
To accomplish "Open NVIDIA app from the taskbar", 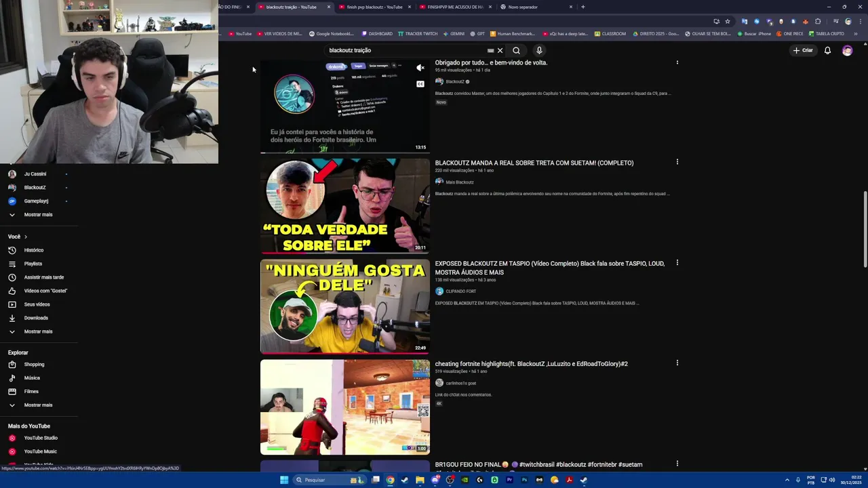I will point(465,480).
